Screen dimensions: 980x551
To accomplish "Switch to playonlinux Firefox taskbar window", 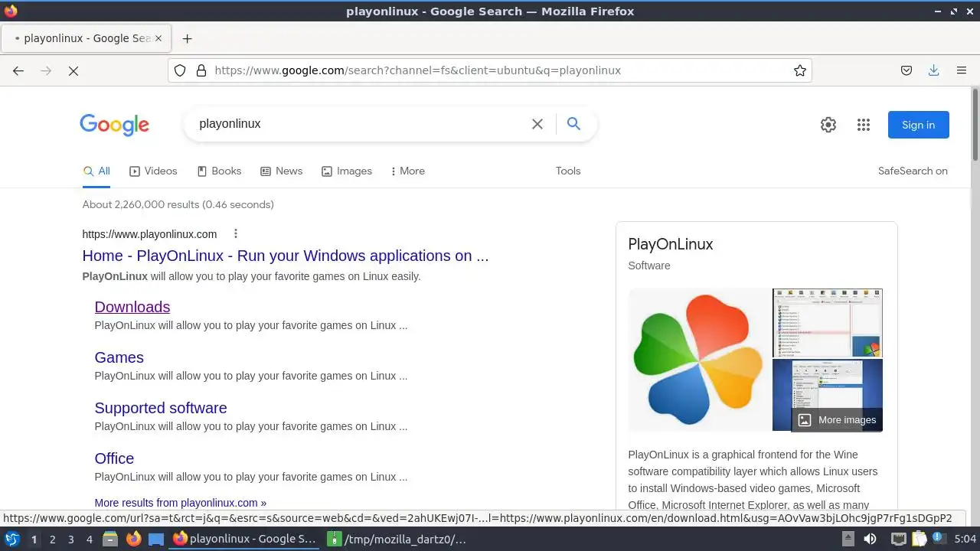I will pos(245,539).
